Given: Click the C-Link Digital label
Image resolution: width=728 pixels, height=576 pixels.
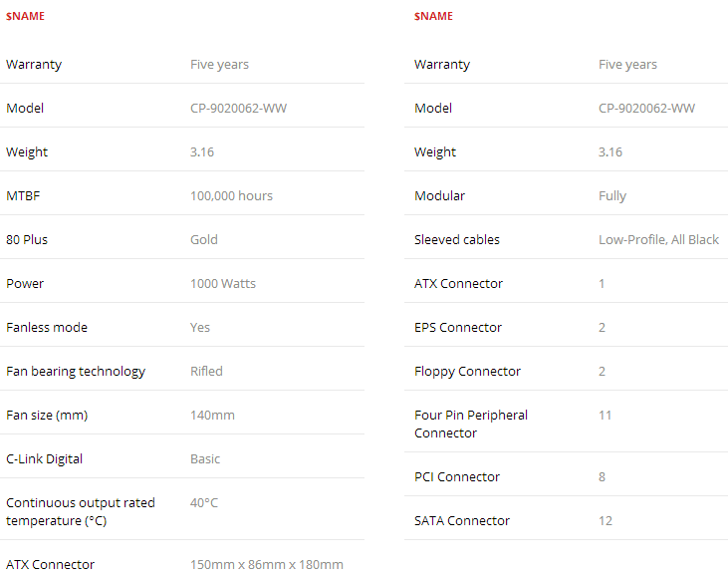Looking at the screenshot, I should click(x=45, y=459).
